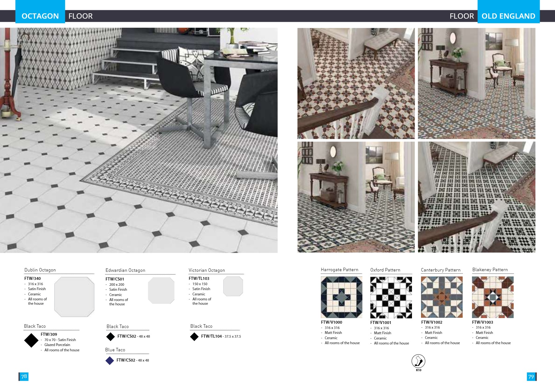Image resolution: width=555 pixels, height=392 pixels.
Task: Toggle the Black Taco FTW/TL104 swatch
Action: (194, 336)
